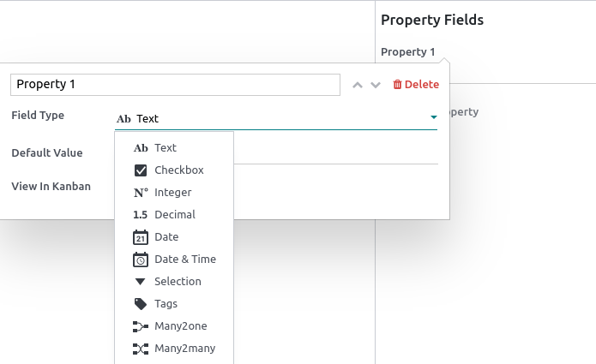This screenshot has width=596, height=364.
Task: Pick the Decimal 1.5 icon option
Action: pos(141,215)
